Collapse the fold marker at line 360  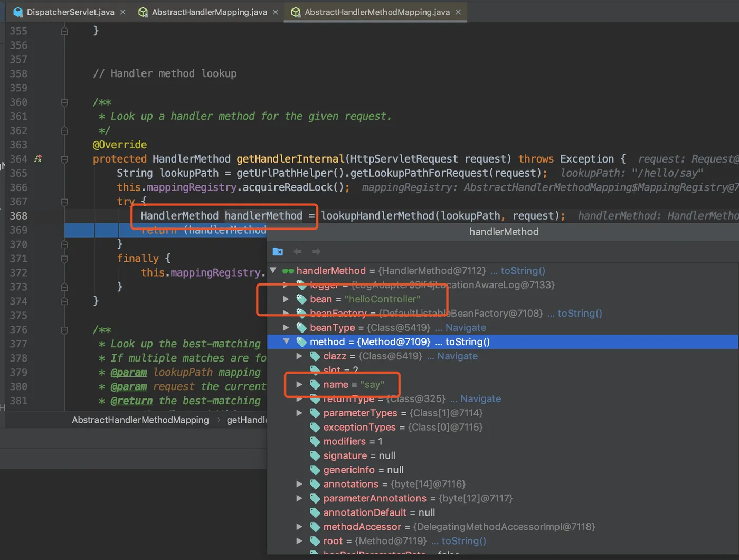[x=64, y=102]
